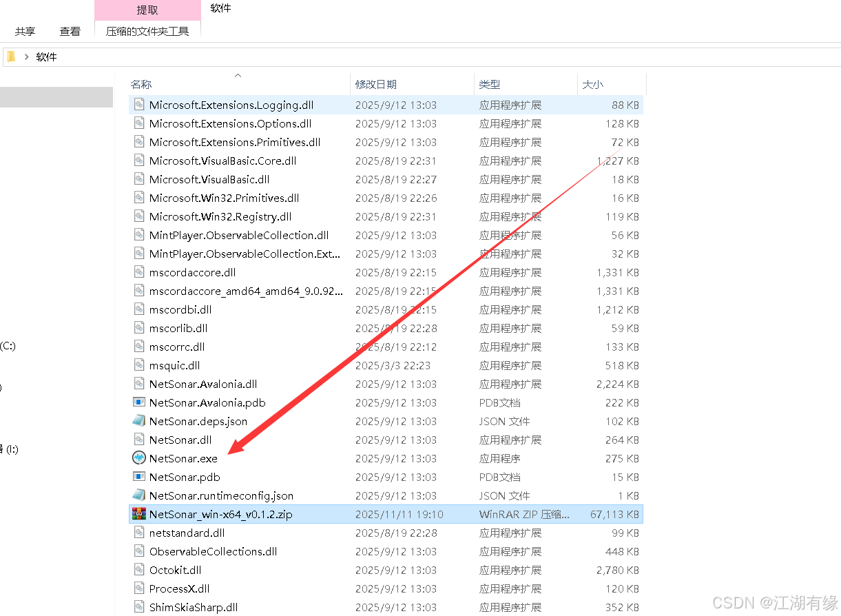Click the msquic.dll file icon
The height and width of the screenshot is (616, 841).
tap(138, 365)
